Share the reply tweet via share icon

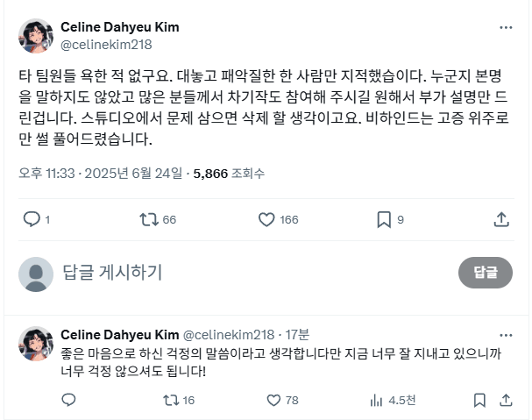tap(505, 401)
